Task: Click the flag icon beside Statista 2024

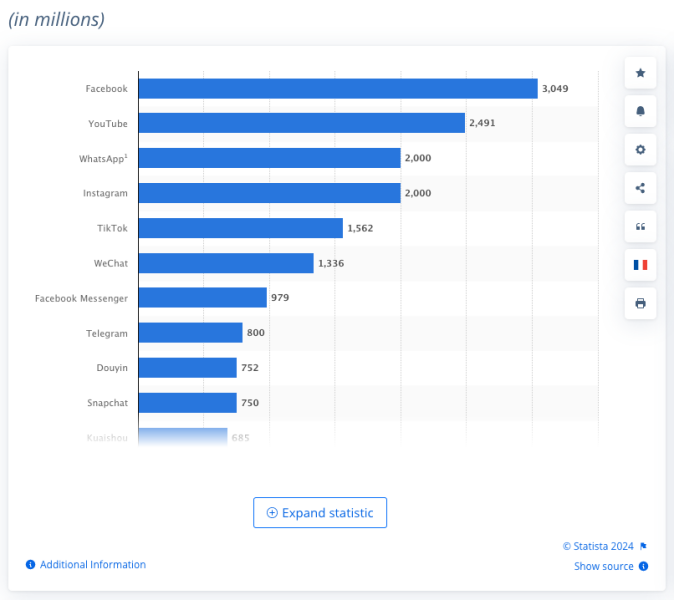Action: coord(643,546)
